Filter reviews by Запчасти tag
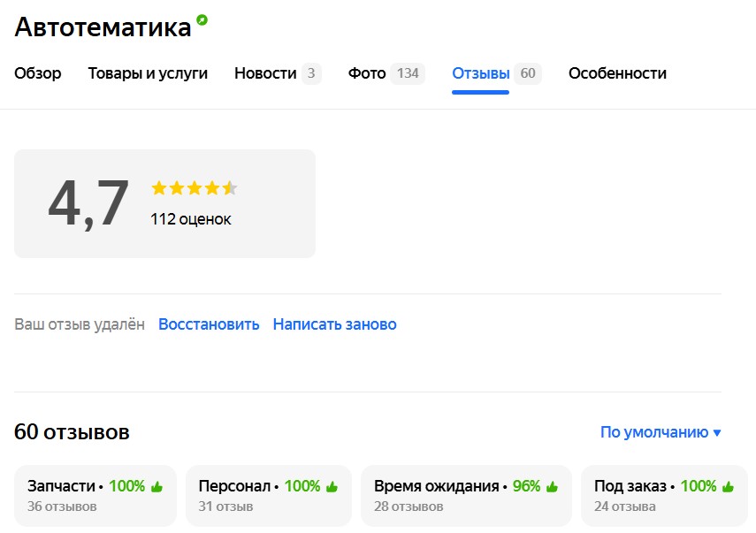756x533 pixels. click(x=95, y=496)
